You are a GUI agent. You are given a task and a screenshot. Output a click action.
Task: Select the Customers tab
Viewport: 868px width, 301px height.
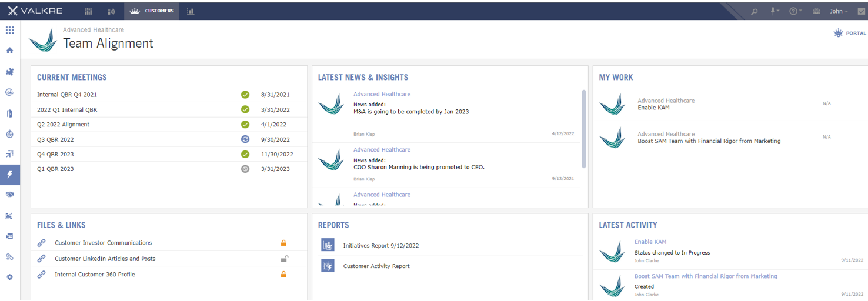(152, 11)
